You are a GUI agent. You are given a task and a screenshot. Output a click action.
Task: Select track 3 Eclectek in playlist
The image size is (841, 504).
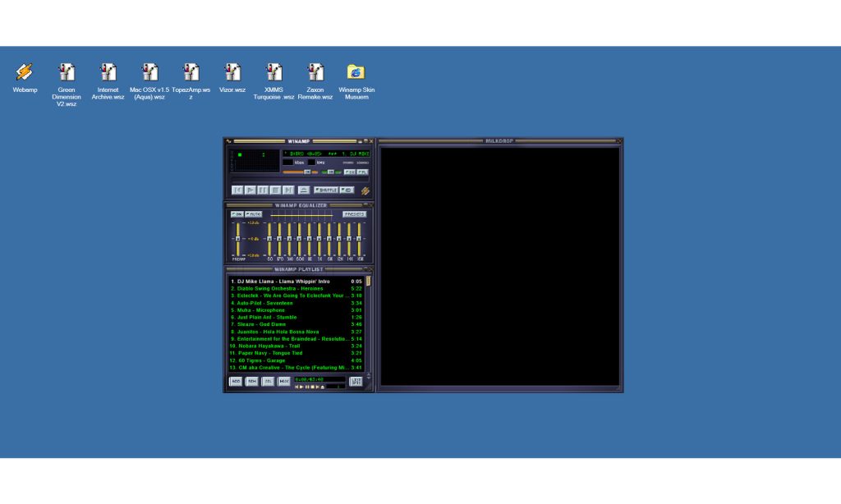click(296, 296)
